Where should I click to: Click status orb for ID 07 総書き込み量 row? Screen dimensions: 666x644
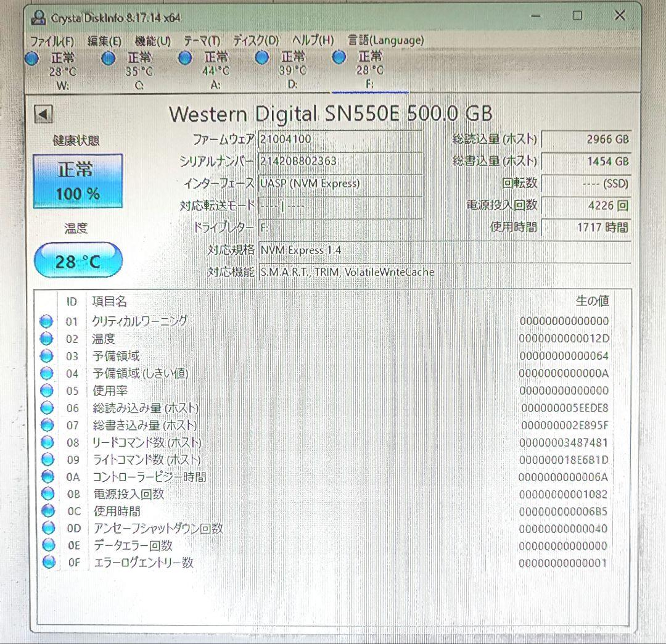(47, 425)
